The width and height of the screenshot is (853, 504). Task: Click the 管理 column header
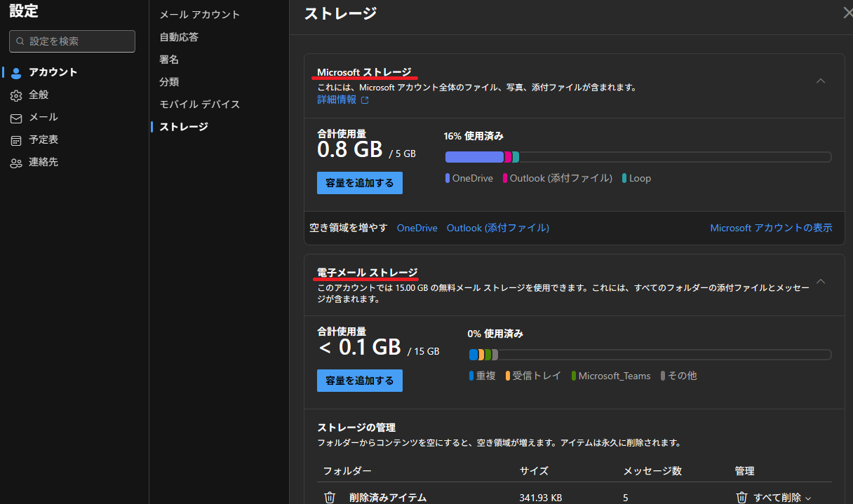click(744, 471)
